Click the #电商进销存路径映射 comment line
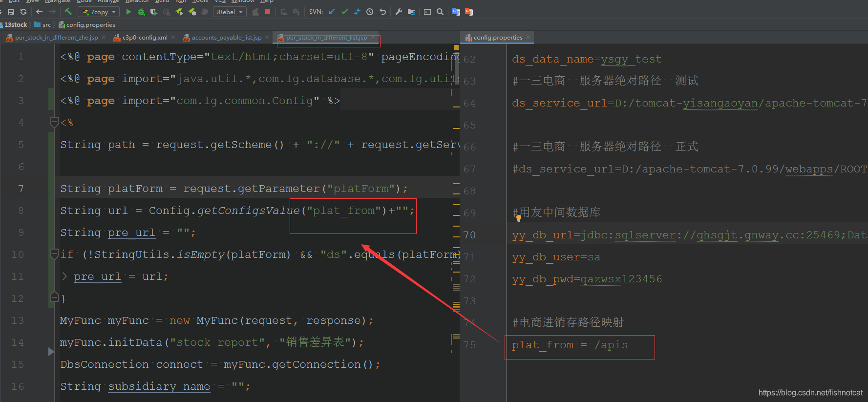 (x=568, y=322)
